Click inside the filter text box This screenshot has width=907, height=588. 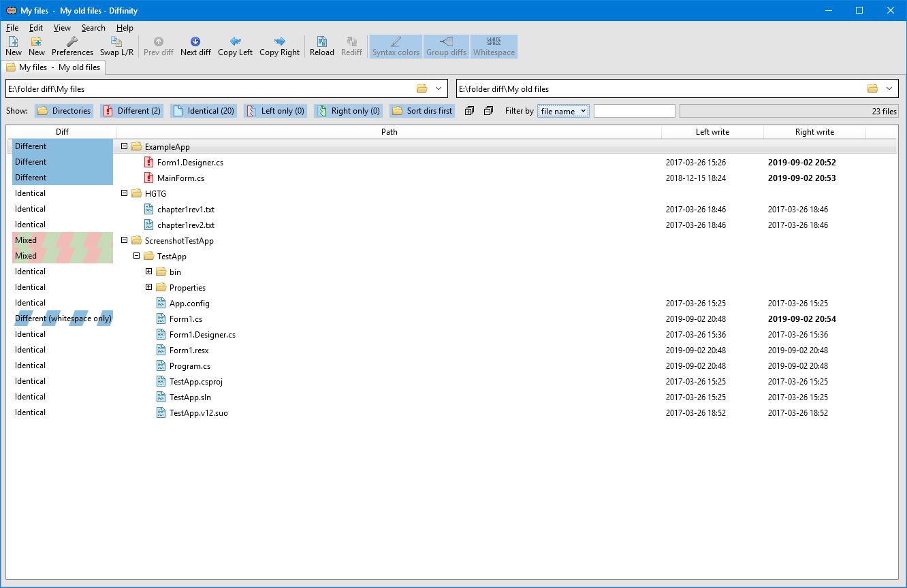click(x=634, y=110)
